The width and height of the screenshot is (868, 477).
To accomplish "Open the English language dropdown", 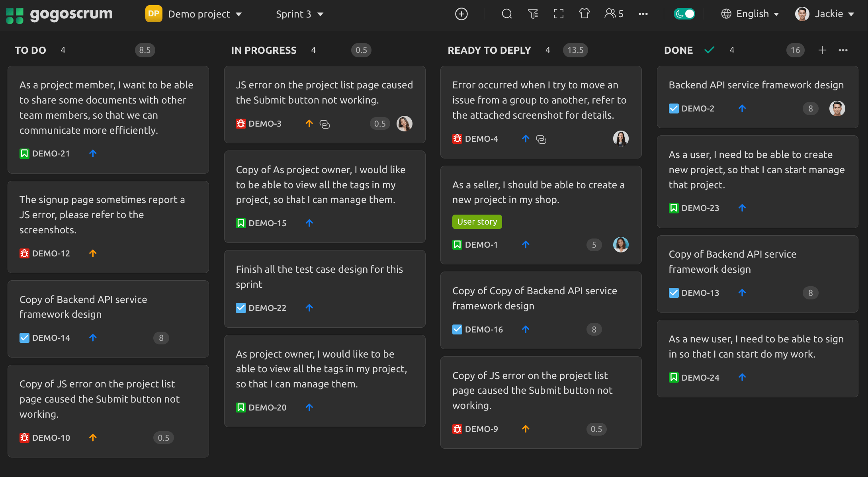I will pos(750,14).
